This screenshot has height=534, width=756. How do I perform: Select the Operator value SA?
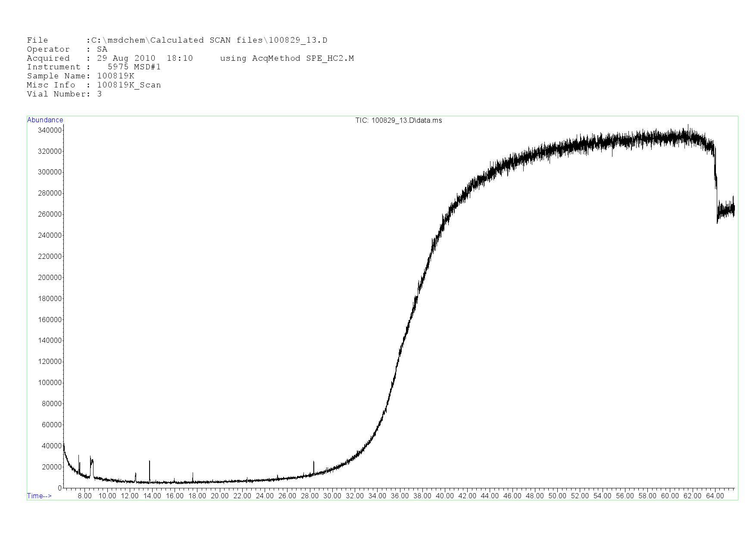pos(102,50)
